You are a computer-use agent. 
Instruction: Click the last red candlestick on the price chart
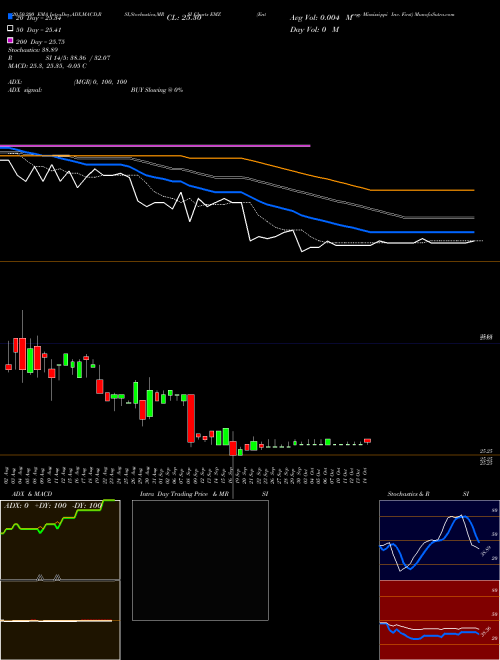367,441
